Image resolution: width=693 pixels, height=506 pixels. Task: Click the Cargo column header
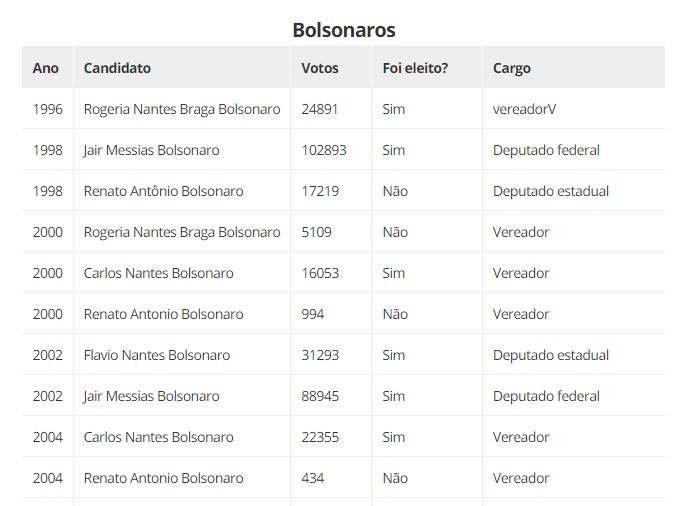pos(512,68)
